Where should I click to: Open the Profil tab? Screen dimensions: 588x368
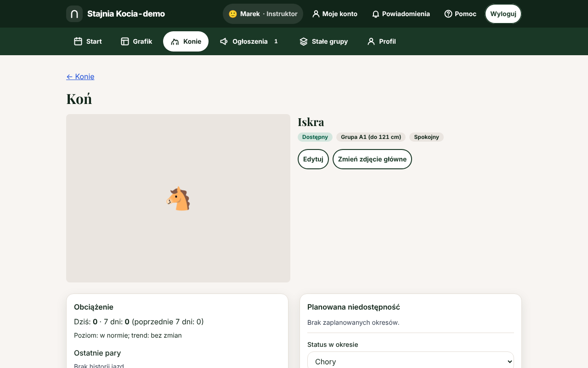(x=381, y=41)
